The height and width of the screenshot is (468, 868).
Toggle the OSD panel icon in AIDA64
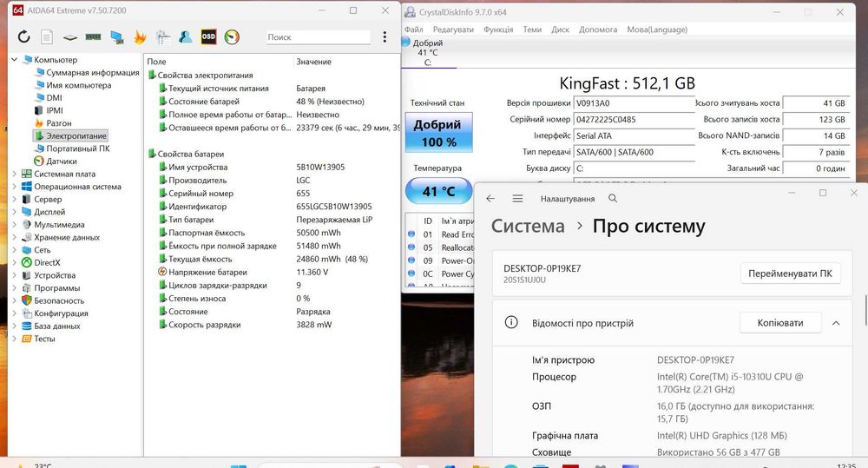point(208,37)
